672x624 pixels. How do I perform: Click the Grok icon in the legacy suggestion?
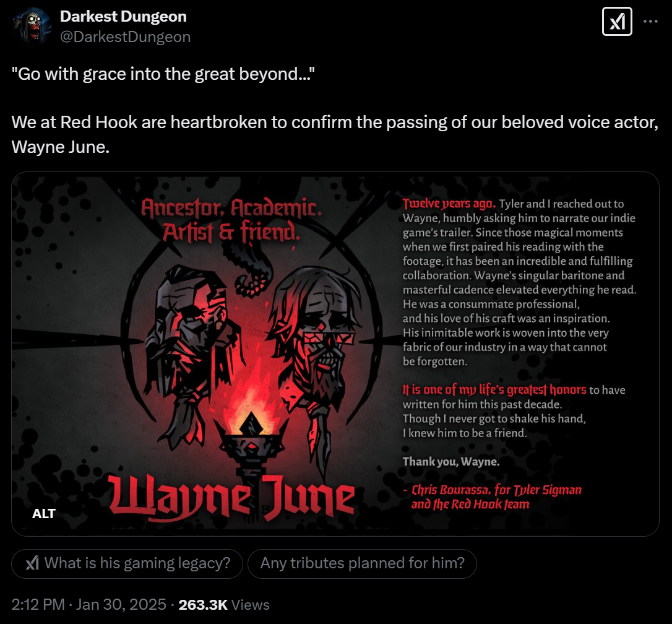pos(32,563)
